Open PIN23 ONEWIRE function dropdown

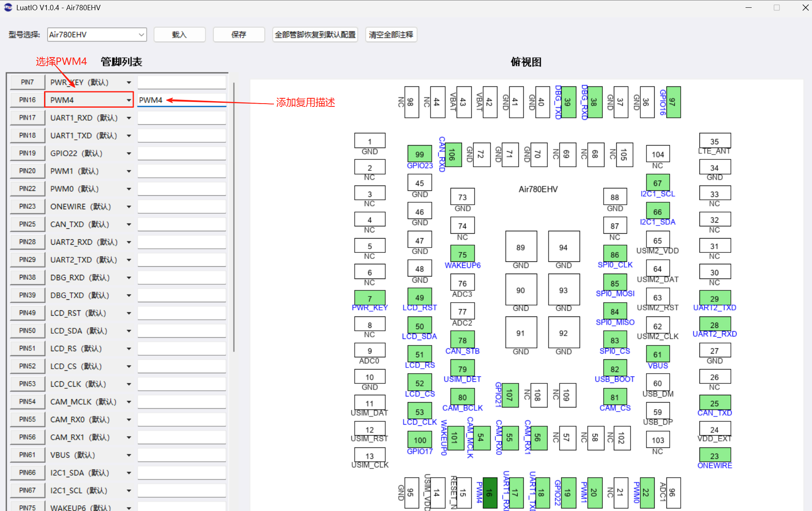point(89,206)
